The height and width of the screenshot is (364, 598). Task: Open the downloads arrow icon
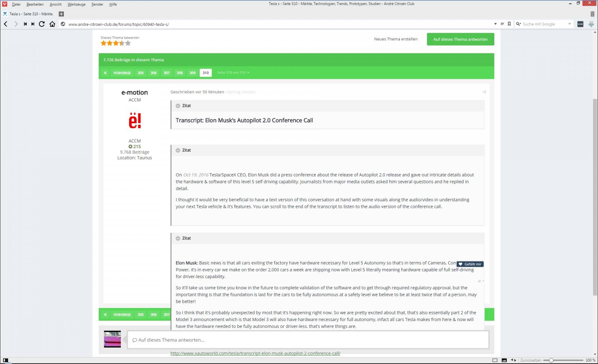click(x=591, y=24)
